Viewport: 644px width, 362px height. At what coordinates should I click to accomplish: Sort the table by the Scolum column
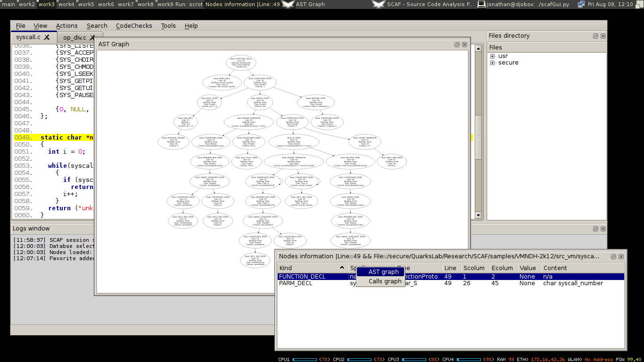pos(474,268)
